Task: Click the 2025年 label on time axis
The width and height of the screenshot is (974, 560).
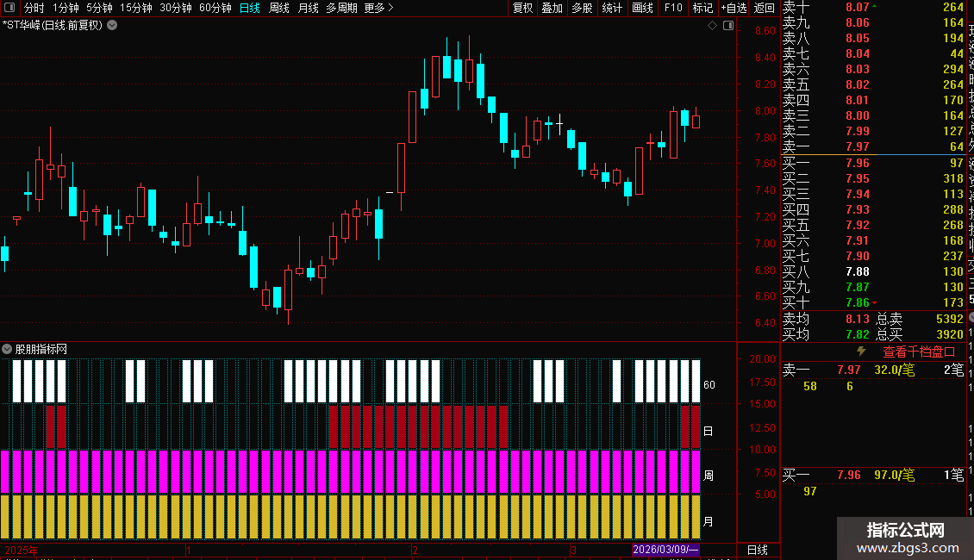Action: 22,550
